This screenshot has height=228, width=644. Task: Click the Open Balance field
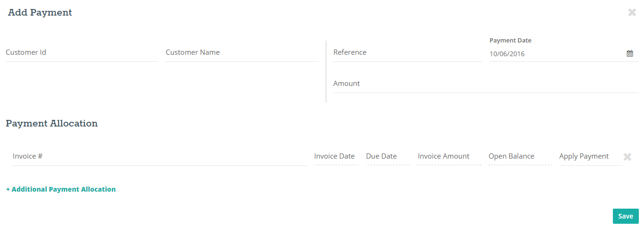[520, 156]
